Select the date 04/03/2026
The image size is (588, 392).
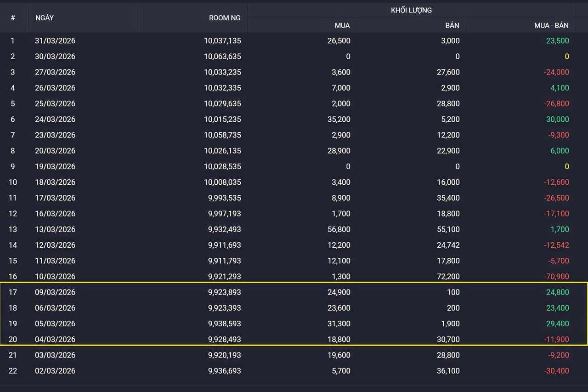click(55, 339)
